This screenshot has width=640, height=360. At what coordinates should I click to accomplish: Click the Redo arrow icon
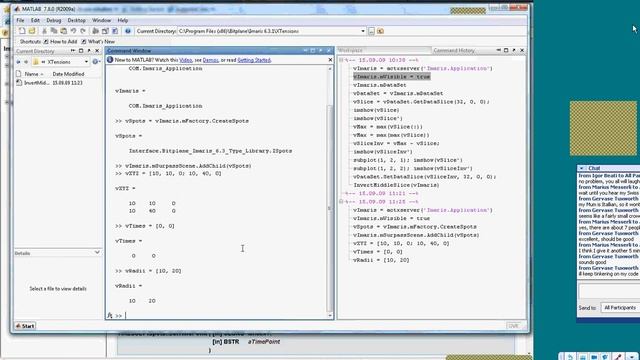click(83, 31)
